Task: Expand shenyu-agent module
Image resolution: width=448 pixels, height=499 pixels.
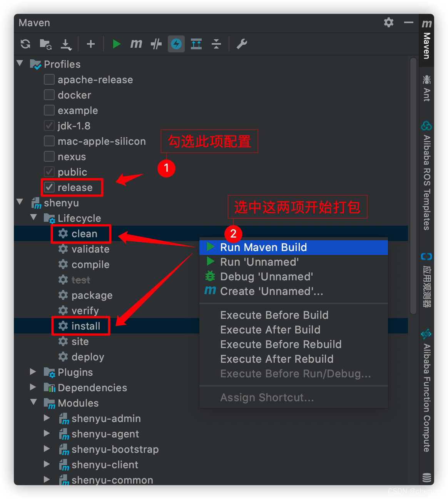Action: click(x=47, y=433)
